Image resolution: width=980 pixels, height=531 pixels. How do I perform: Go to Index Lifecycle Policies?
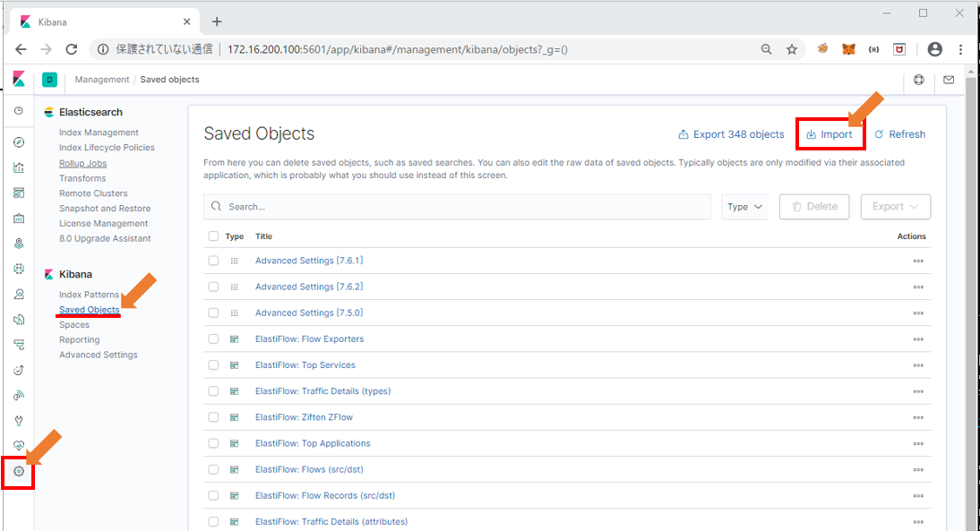(x=107, y=148)
